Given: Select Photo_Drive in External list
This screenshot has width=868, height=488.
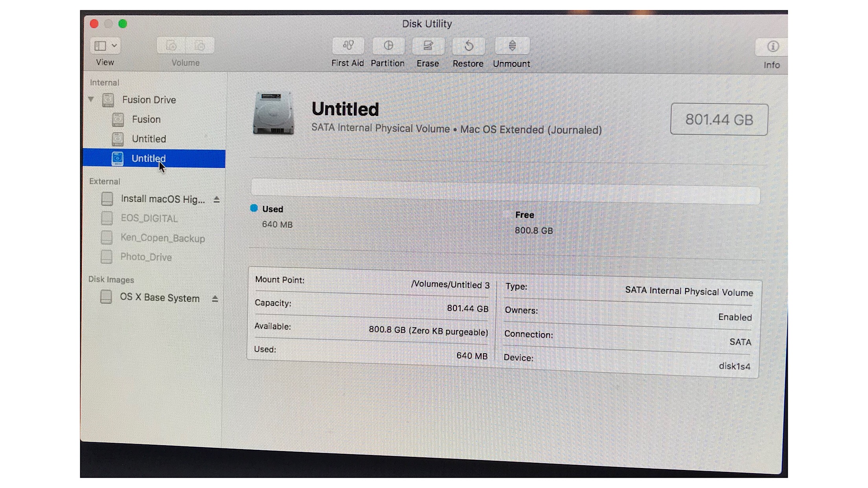Looking at the screenshot, I should coord(146,257).
